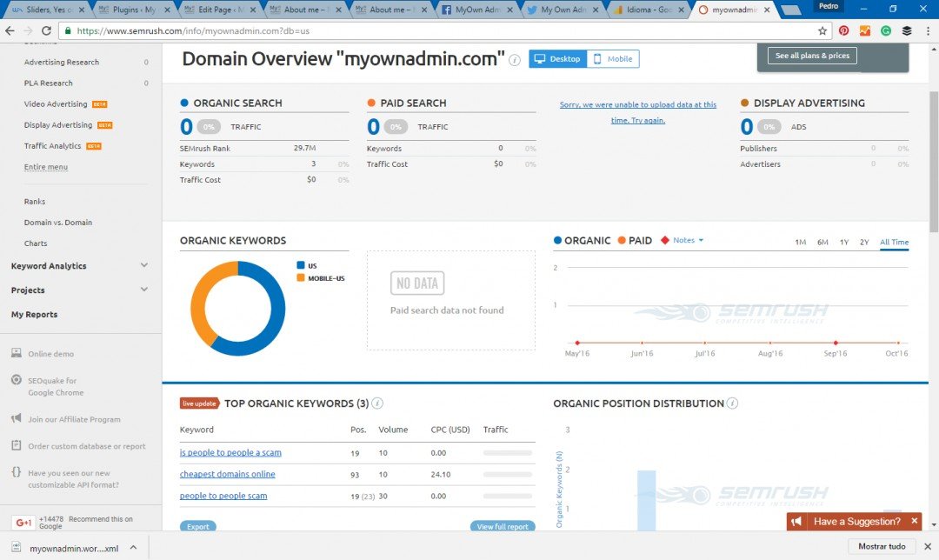Click info icon next to Top Organic Keywords

377,403
